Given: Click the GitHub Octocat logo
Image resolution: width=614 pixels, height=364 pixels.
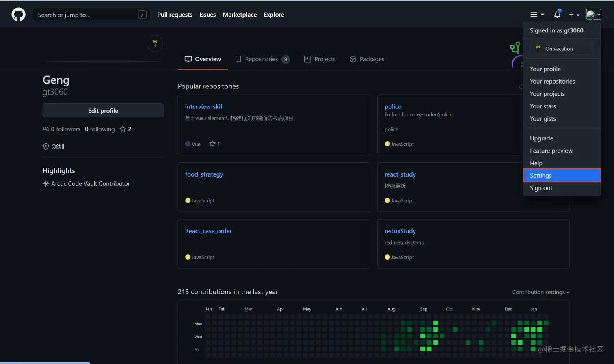Looking at the screenshot, I should click(x=18, y=15).
